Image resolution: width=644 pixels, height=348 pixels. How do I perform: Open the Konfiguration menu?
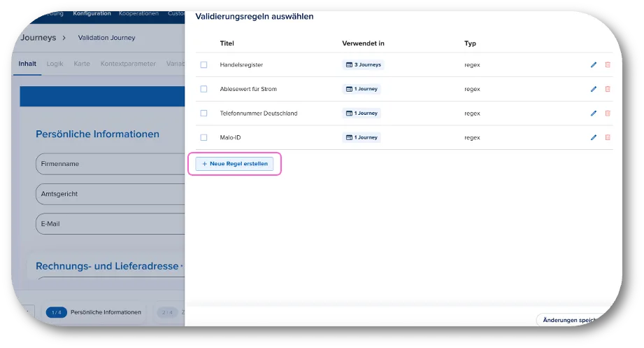click(92, 13)
